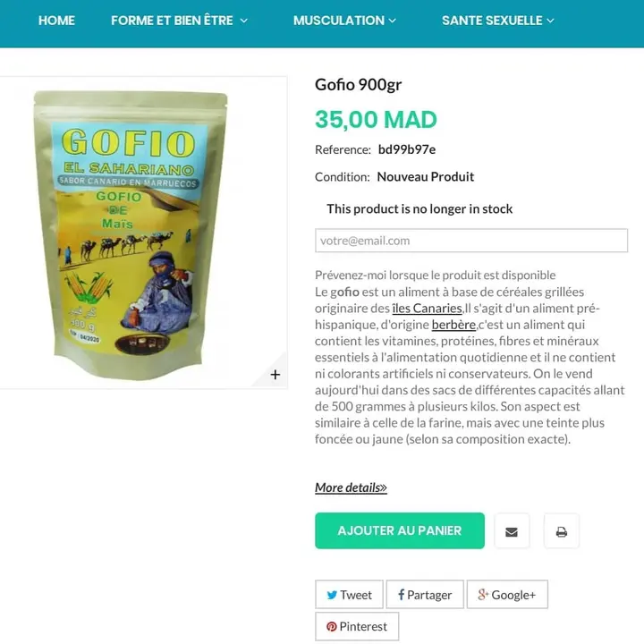Open the Forme et Bien Être menu
Image resolution: width=644 pixels, height=644 pixels.
tap(172, 21)
